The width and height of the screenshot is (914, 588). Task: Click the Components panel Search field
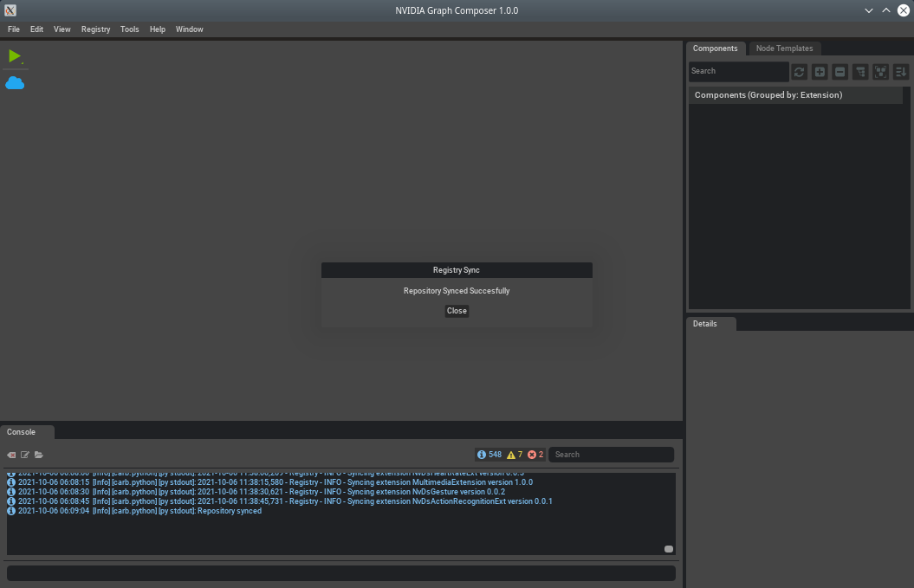tap(738, 71)
